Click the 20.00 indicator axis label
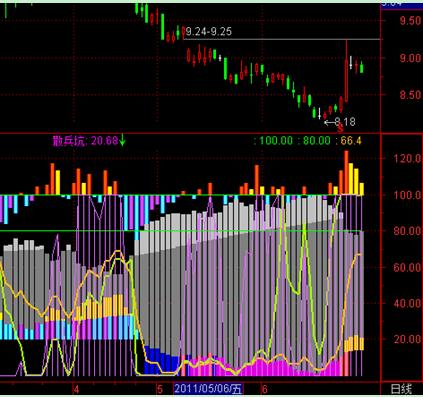 pyautogui.click(x=408, y=339)
